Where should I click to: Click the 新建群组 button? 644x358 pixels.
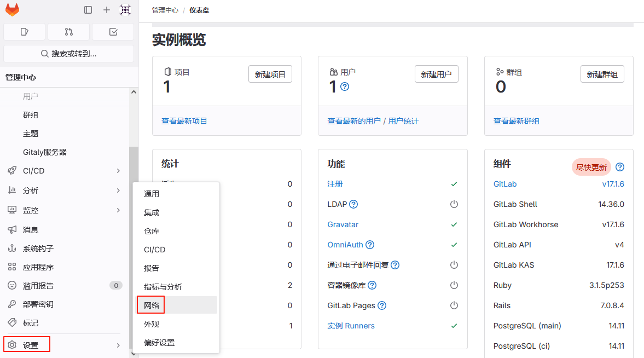(x=602, y=74)
